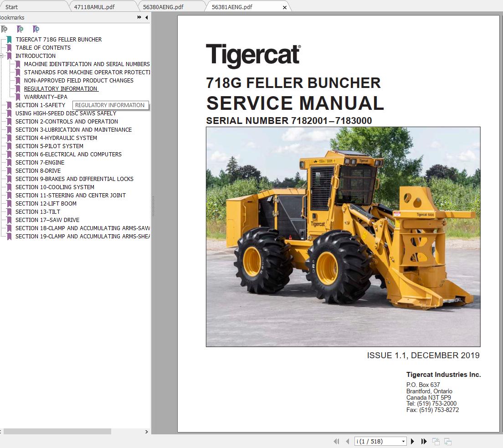Screen dimensions: 503x448
Task: Click the previous view history icon
Action: point(436,441)
